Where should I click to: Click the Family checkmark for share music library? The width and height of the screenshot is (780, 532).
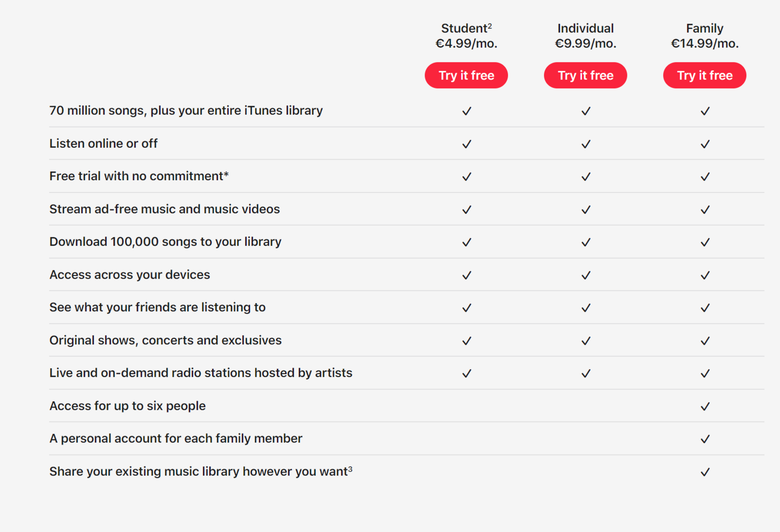pyautogui.click(x=705, y=472)
